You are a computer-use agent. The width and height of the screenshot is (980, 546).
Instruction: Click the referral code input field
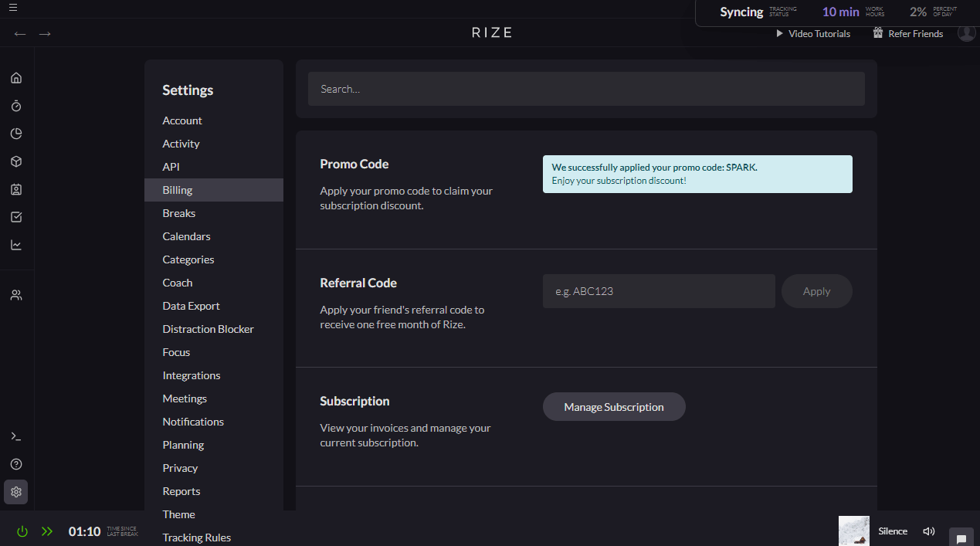659,291
